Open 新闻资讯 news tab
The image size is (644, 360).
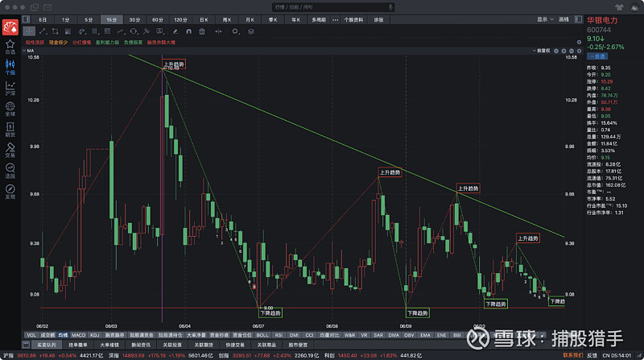pos(140,345)
